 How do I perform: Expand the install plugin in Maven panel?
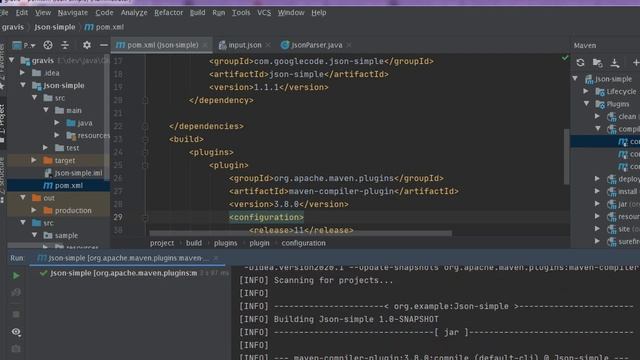point(598,191)
